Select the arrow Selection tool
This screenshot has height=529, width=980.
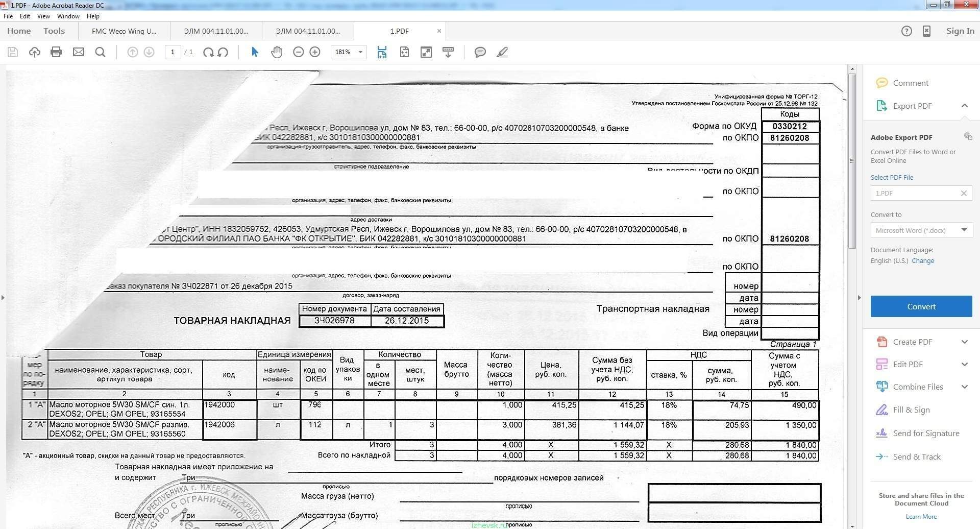255,52
